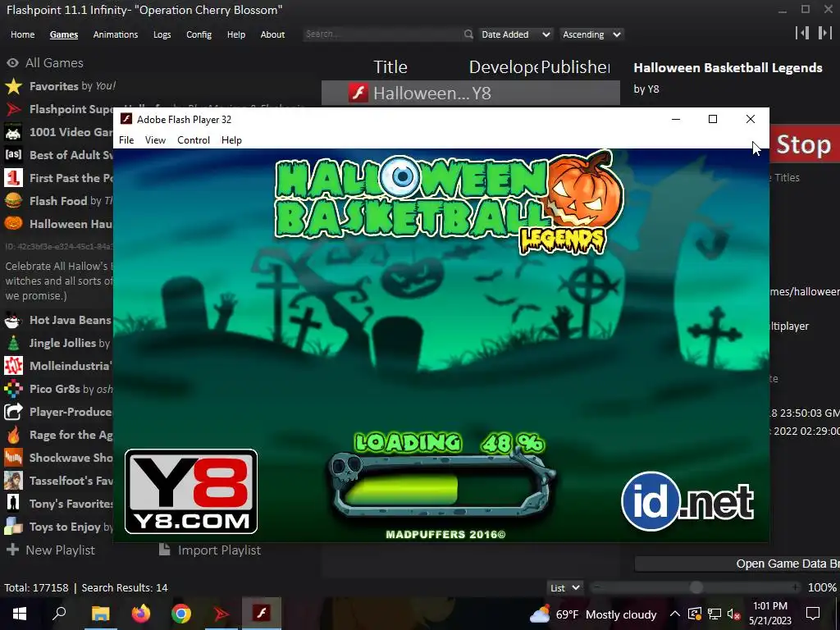Click the Halloween Haunts pumpkin playlist icon
The width and height of the screenshot is (840, 630).
(13, 223)
